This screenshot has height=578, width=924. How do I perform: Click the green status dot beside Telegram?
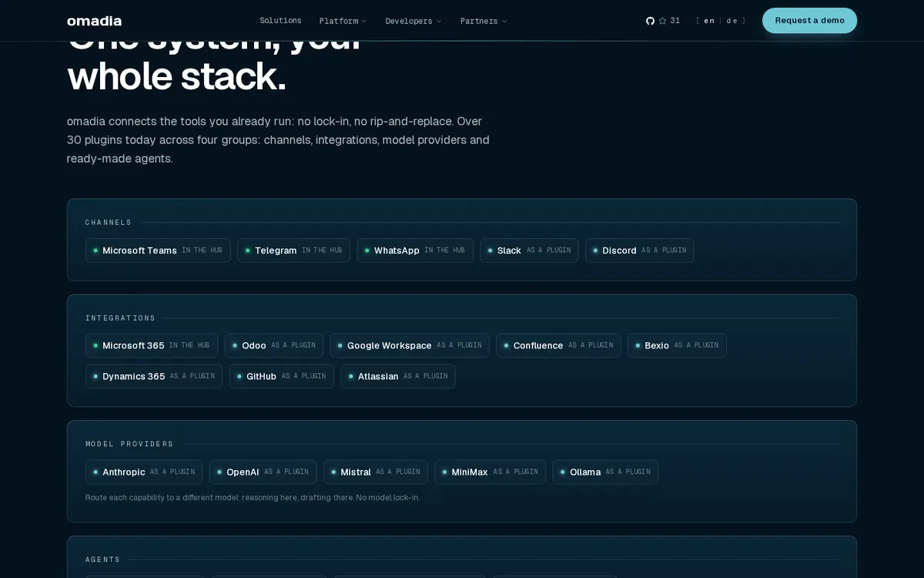click(x=248, y=250)
